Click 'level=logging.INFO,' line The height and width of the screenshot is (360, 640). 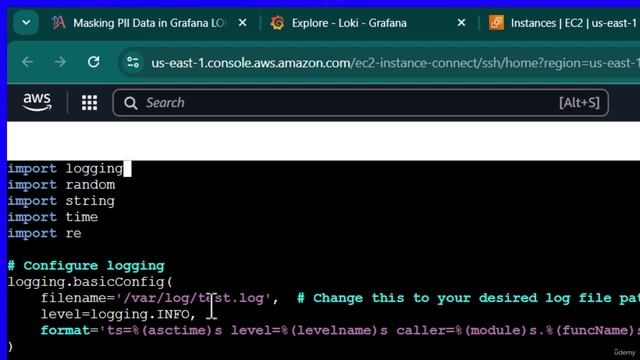coord(118,314)
